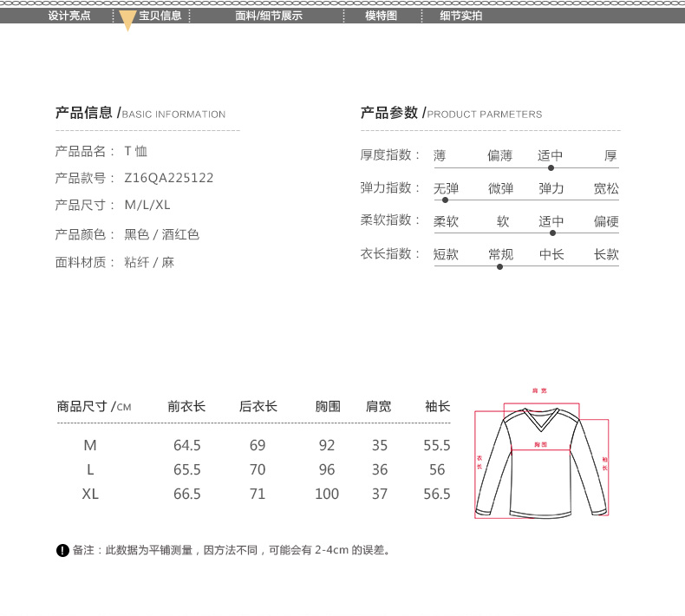685x616 pixels.
Task: Select the 宽松 option in 弹力指数
Action: (x=606, y=188)
